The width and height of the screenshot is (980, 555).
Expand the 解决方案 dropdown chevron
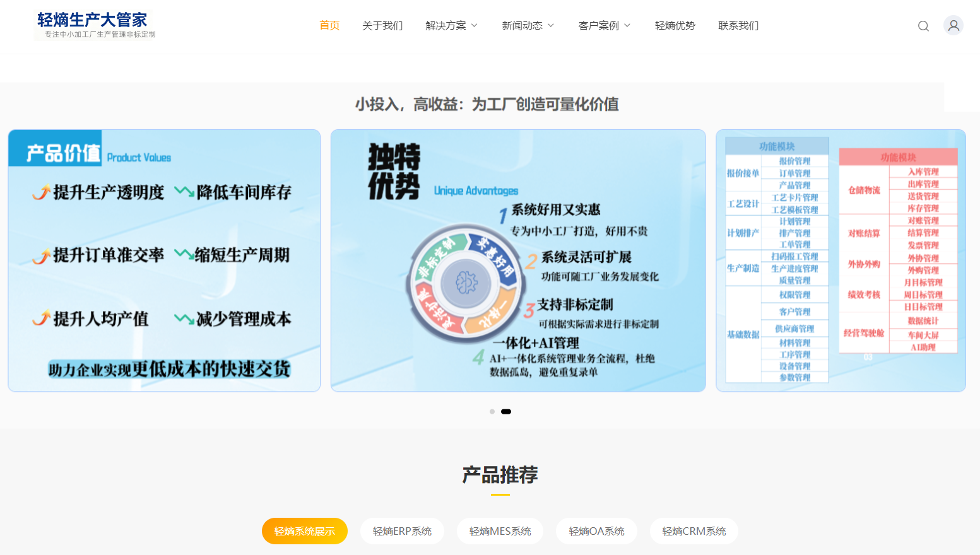click(475, 25)
